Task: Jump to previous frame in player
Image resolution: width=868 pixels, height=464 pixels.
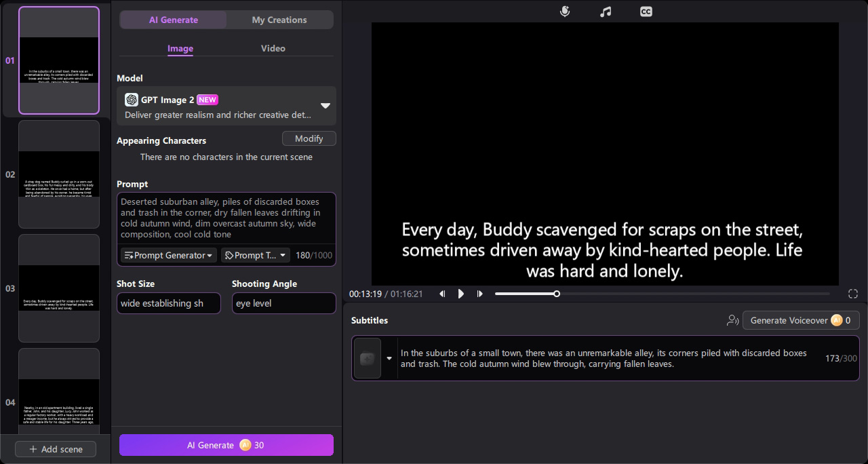Action: point(442,294)
